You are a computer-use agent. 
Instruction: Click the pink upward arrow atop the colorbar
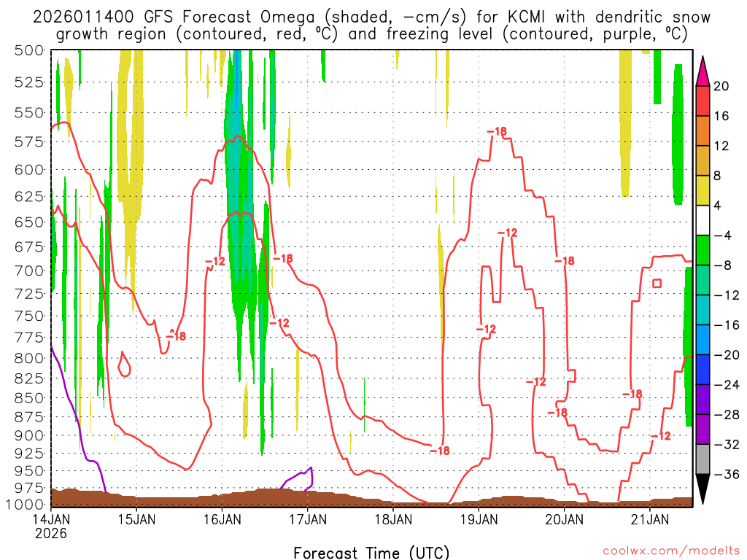[703, 71]
